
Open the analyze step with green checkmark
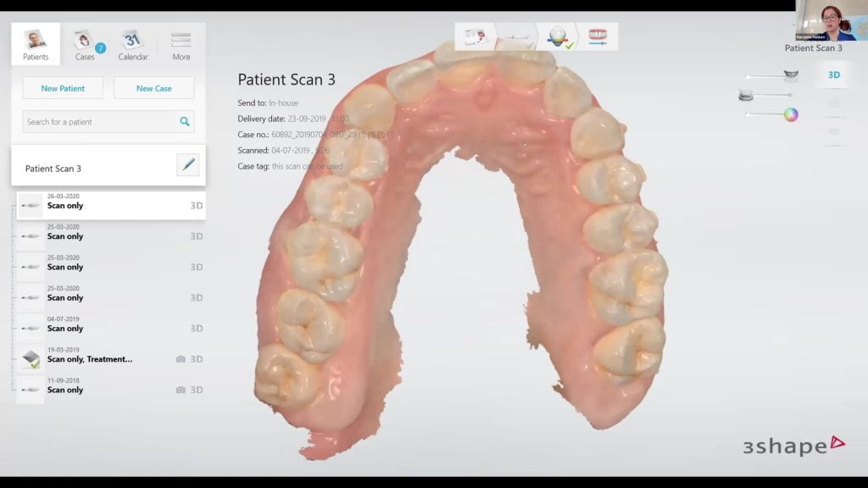(x=559, y=36)
